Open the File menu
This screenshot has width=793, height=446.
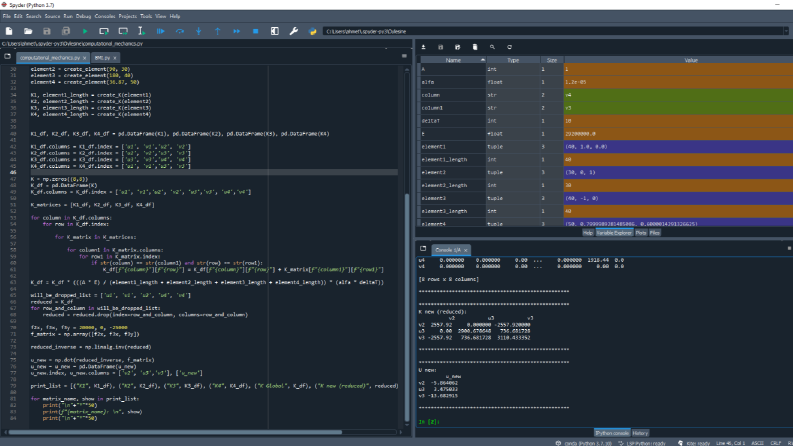coord(7,16)
